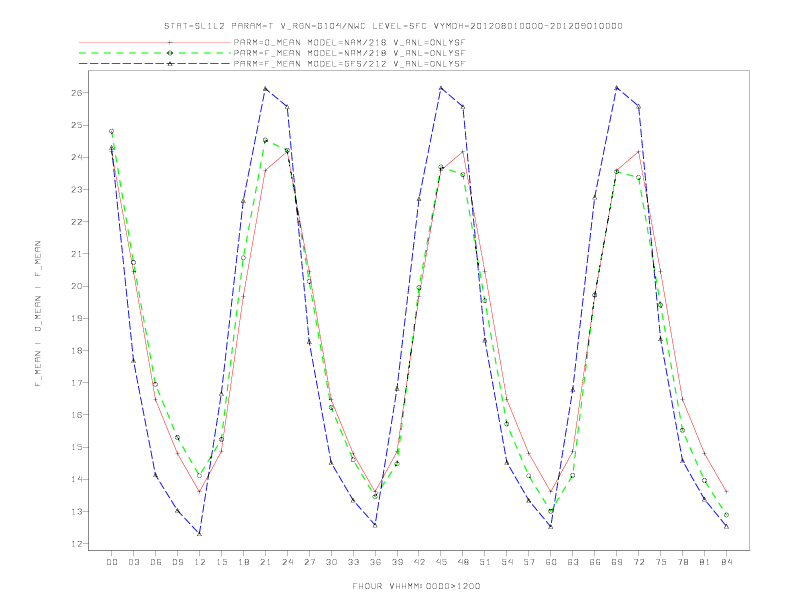
Task: Click x-axis tick label 33
Action: pyautogui.click(x=353, y=562)
